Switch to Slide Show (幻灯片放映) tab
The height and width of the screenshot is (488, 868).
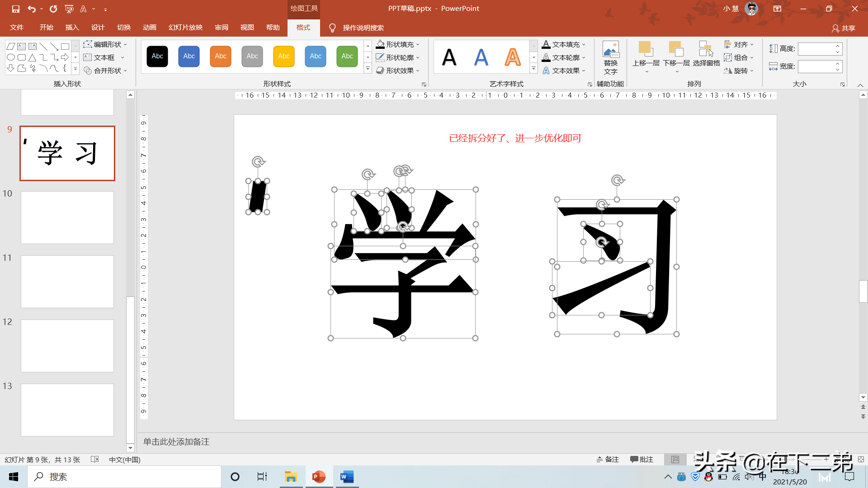coord(185,28)
